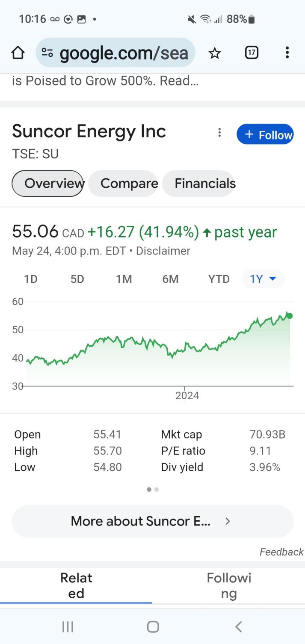Tap the google.com address bar
The width and height of the screenshot is (305, 644).
[124, 53]
